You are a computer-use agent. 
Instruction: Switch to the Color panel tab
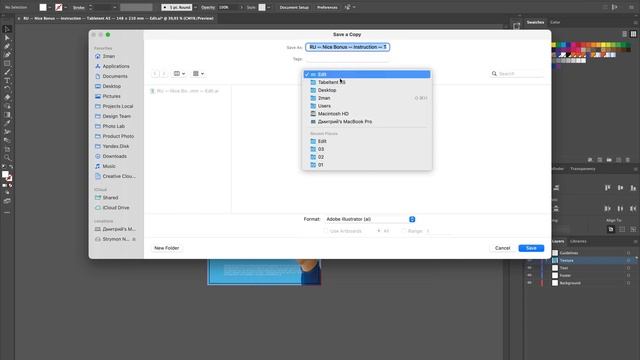point(555,22)
